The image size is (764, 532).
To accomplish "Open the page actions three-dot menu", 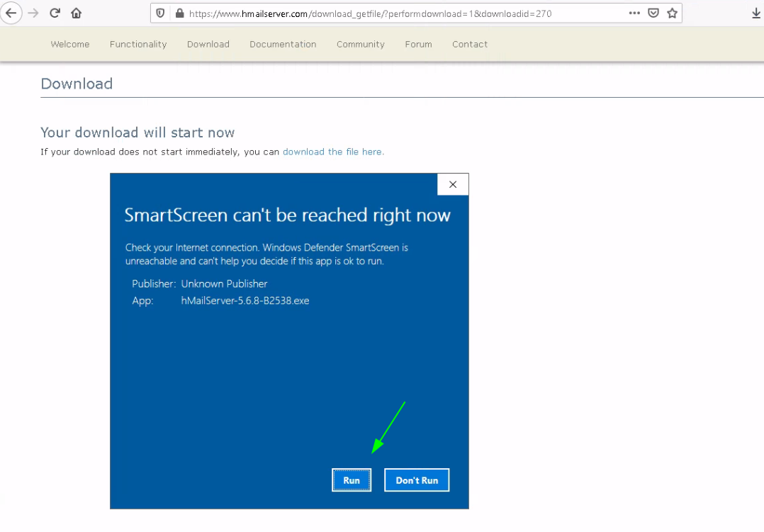I will click(x=634, y=13).
